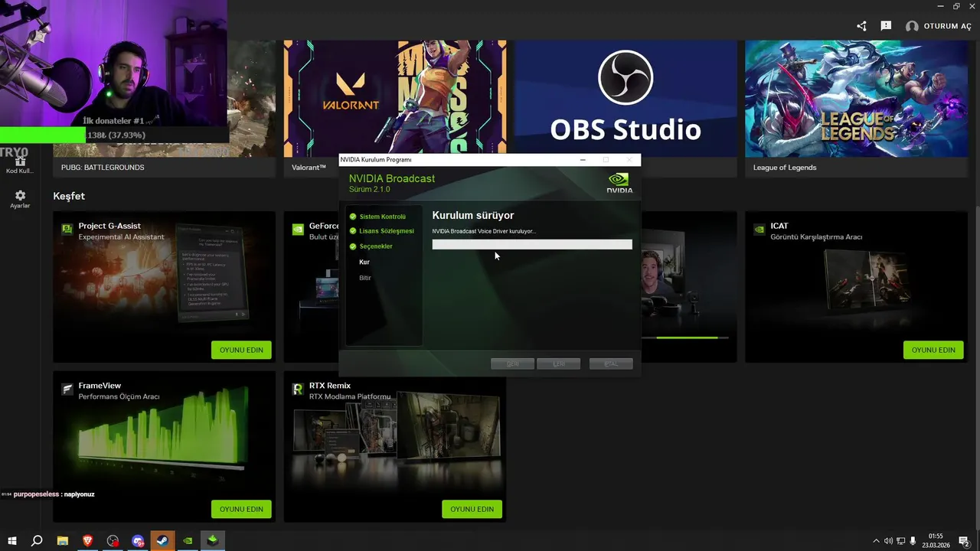Click OYUNU EDIN on Project G-Assist card
The height and width of the screenshot is (551, 980).
(241, 350)
